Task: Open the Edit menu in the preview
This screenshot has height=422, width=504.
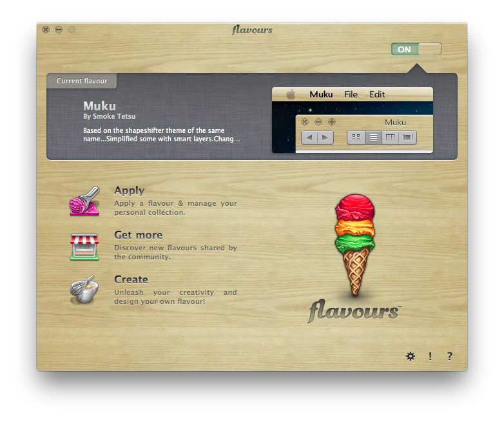Action: pyautogui.click(x=377, y=94)
